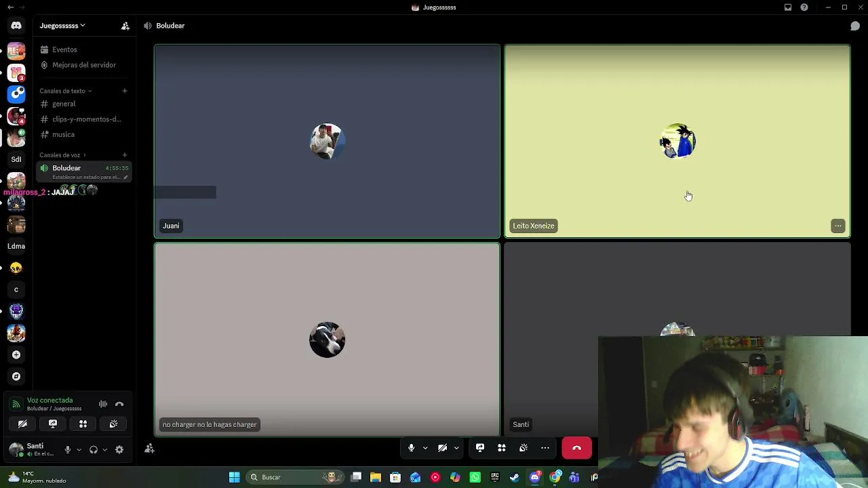Screen dimensions: 868x488
Task: Hang up with the red disconnect button
Action: click(577, 448)
